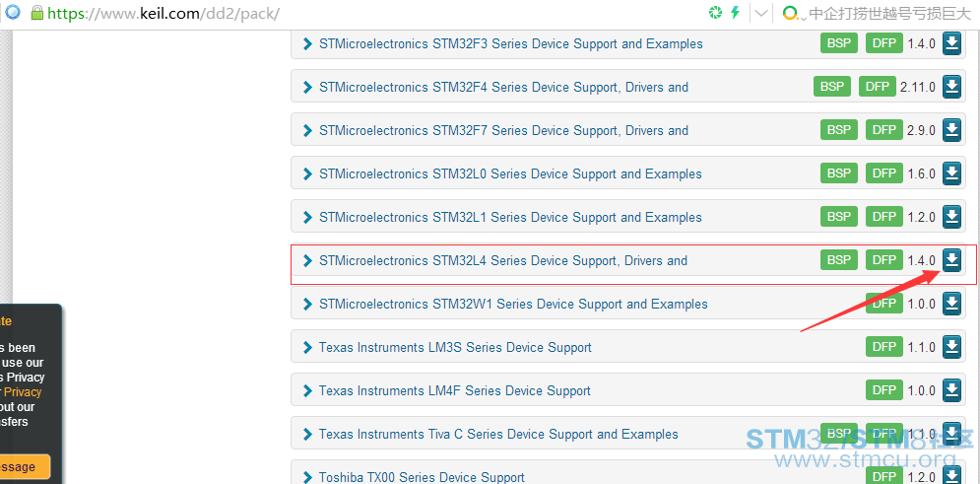Click the green circular extension icon in address bar

[x=715, y=13]
